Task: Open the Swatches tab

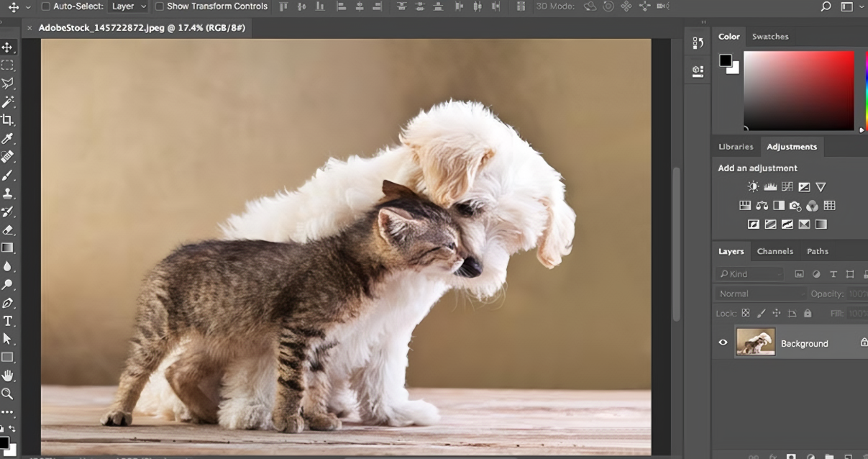Action: 770,36
